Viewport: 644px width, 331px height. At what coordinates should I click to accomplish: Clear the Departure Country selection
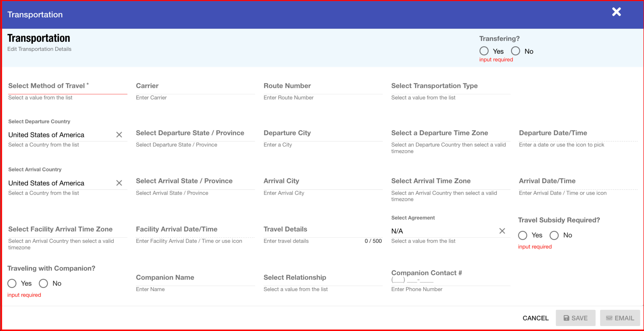click(119, 135)
